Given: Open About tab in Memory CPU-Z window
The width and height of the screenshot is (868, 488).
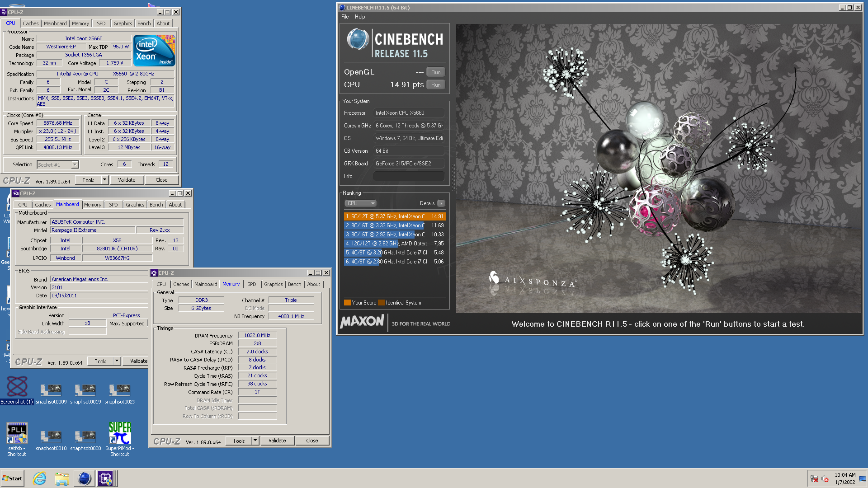Looking at the screenshot, I should click(314, 284).
